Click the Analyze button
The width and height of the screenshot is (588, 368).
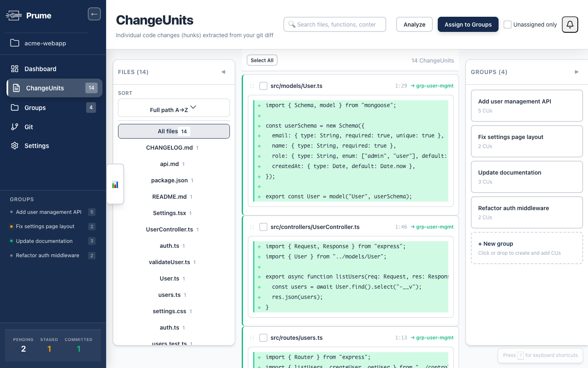[x=414, y=25]
